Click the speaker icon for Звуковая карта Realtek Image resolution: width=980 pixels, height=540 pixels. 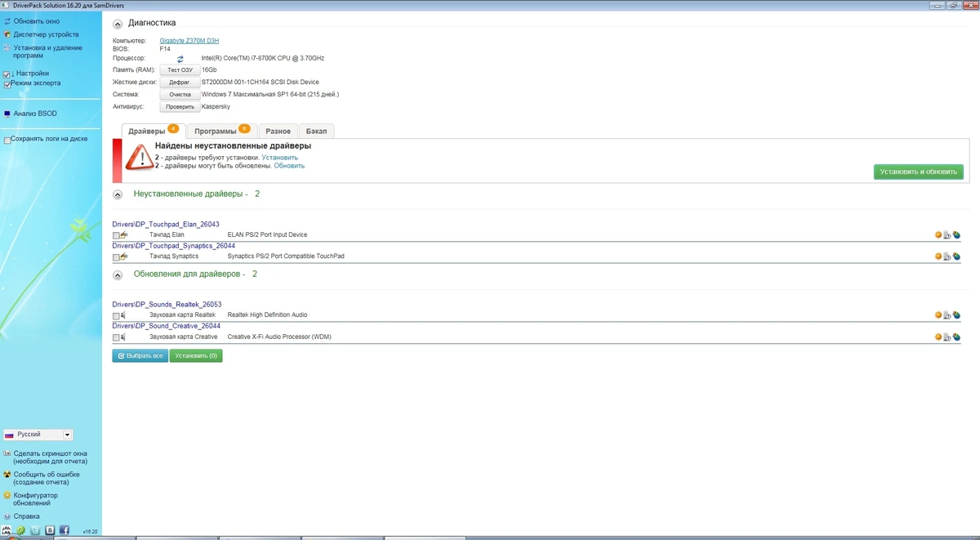[x=123, y=315]
